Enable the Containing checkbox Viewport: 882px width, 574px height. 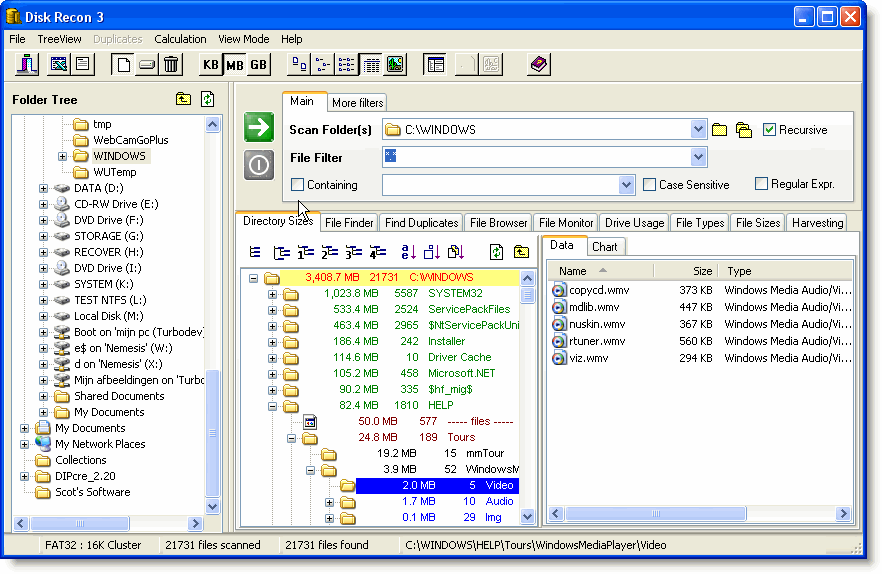point(298,185)
